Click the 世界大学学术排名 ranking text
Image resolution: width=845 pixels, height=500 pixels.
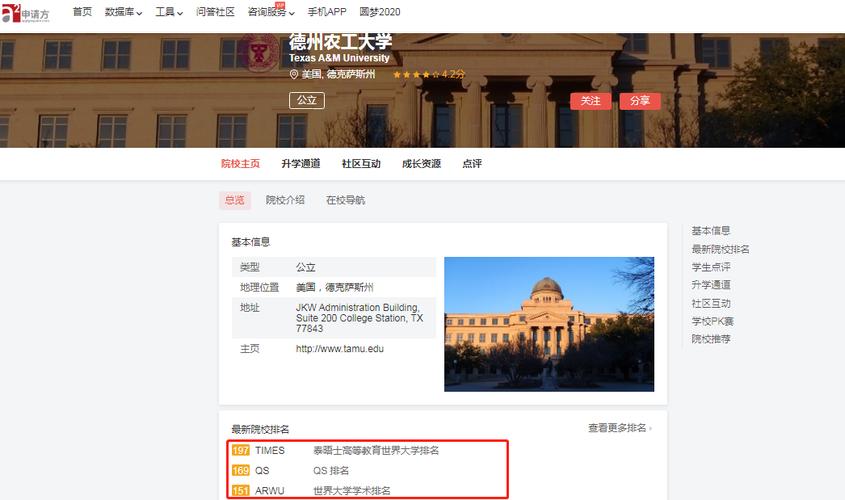click(352, 490)
